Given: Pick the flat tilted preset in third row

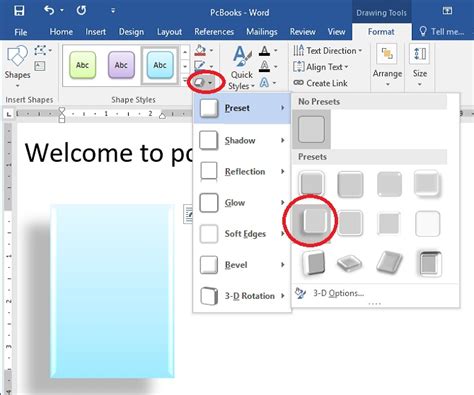Looking at the screenshot, I should [x=350, y=263].
